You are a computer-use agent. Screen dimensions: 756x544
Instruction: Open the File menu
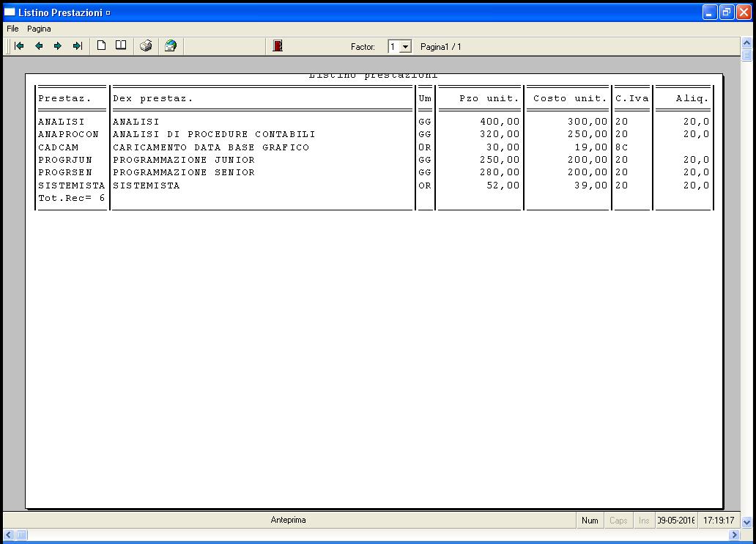(x=12, y=29)
